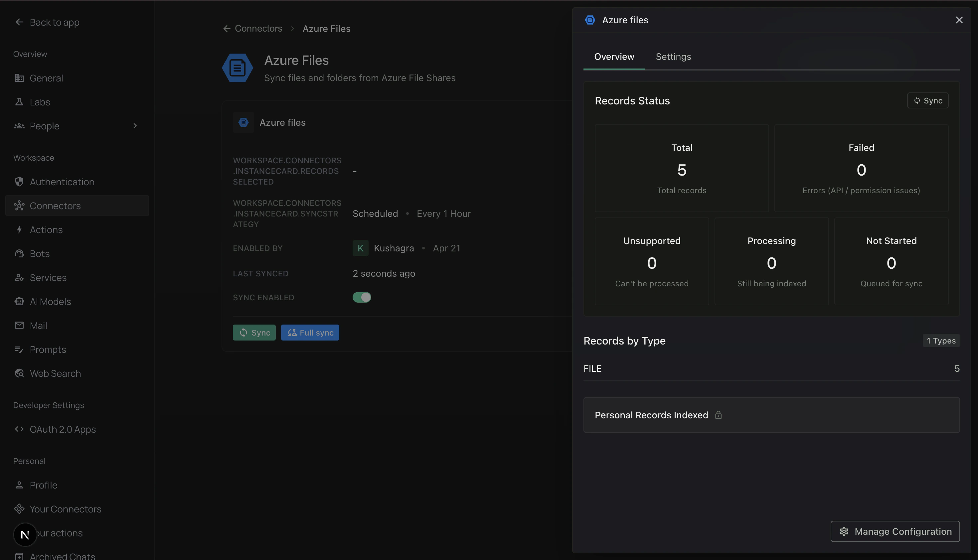Click the back arrow before Connectors breadcrumb
The height and width of the screenshot is (560, 978).
coord(227,29)
